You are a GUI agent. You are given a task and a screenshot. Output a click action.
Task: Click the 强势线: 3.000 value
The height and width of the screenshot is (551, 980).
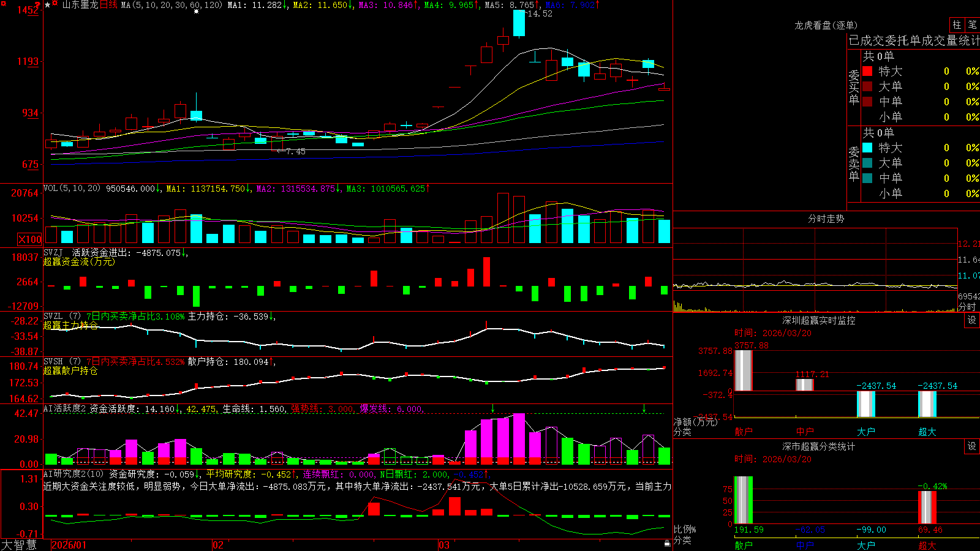[x=322, y=409]
